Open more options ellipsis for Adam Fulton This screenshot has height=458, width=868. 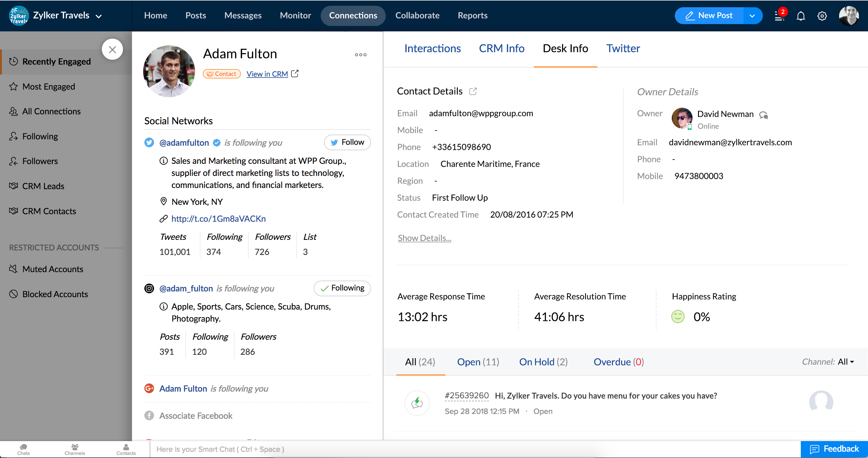coord(360,55)
